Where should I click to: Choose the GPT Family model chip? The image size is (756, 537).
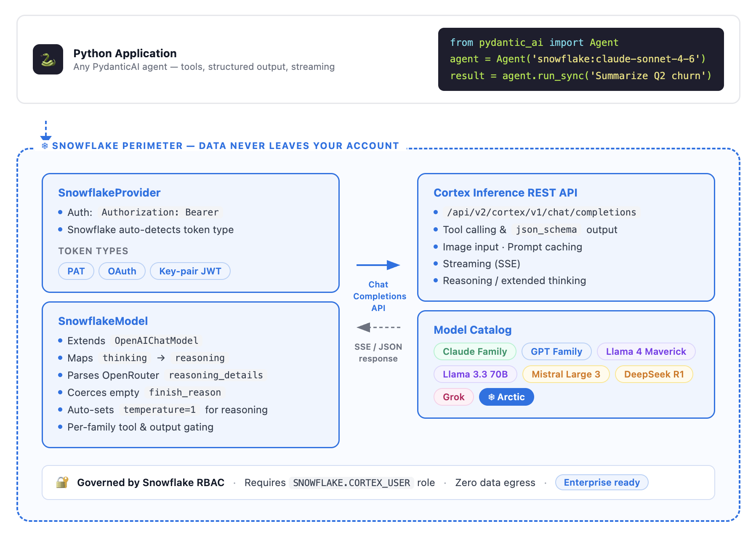pyautogui.click(x=556, y=351)
